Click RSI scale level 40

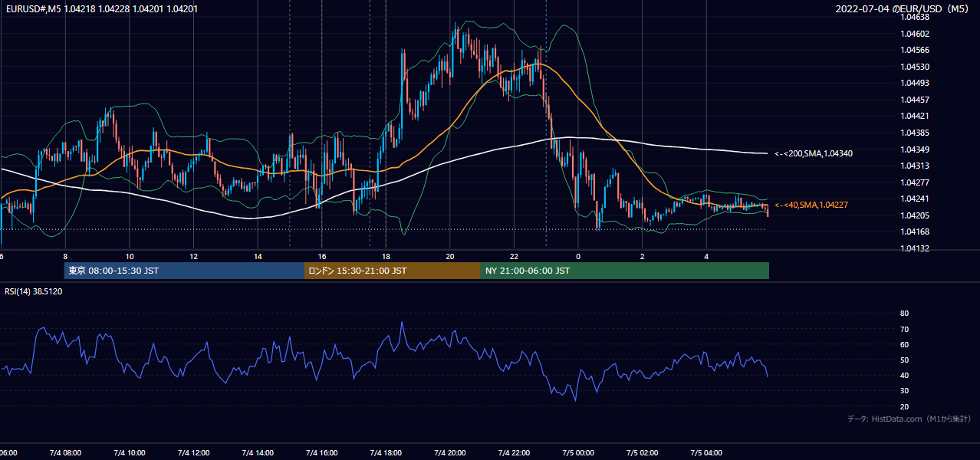pos(904,375)
